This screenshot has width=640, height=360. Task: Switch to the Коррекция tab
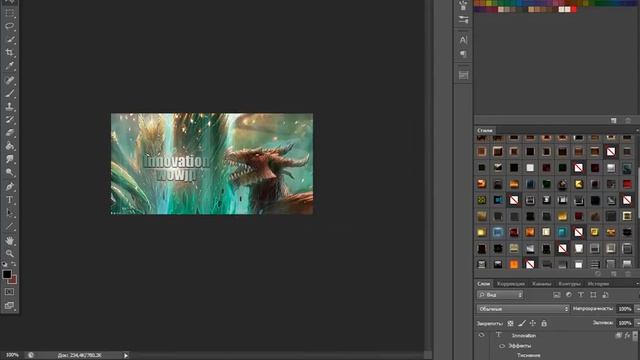point(511,284)
